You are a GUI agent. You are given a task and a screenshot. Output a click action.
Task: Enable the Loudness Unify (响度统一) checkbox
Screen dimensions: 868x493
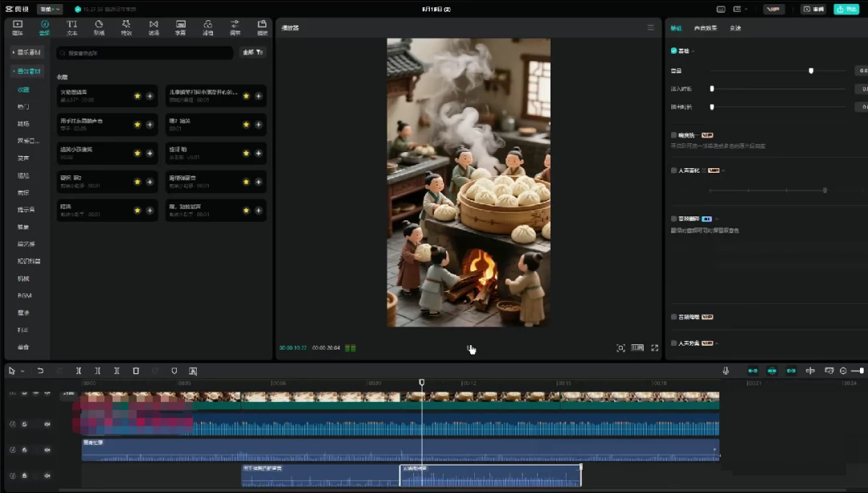pos(674,135)
